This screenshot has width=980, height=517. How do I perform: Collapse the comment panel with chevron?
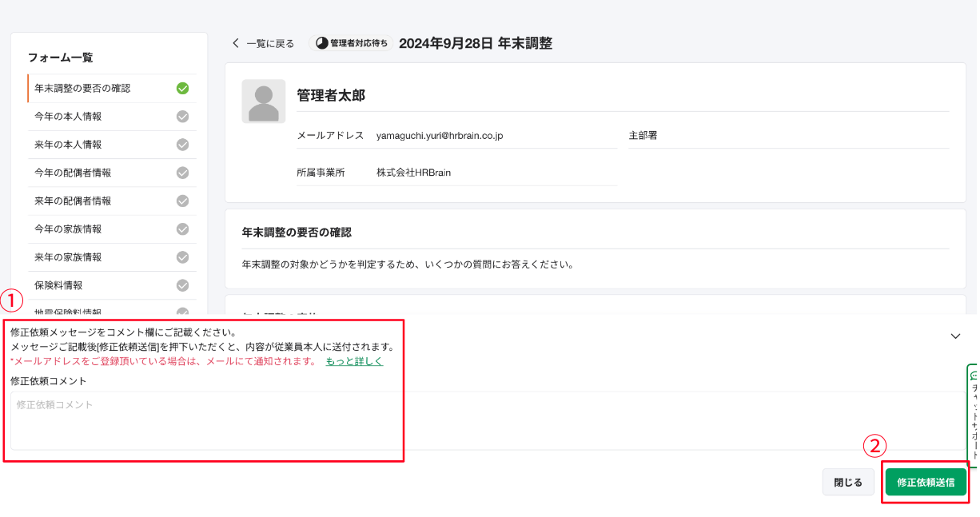955,336
